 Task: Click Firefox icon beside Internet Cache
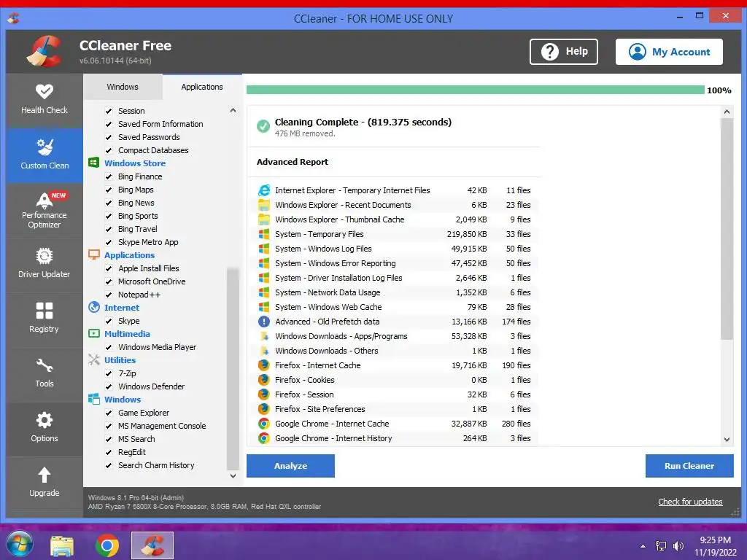point(263,365)
